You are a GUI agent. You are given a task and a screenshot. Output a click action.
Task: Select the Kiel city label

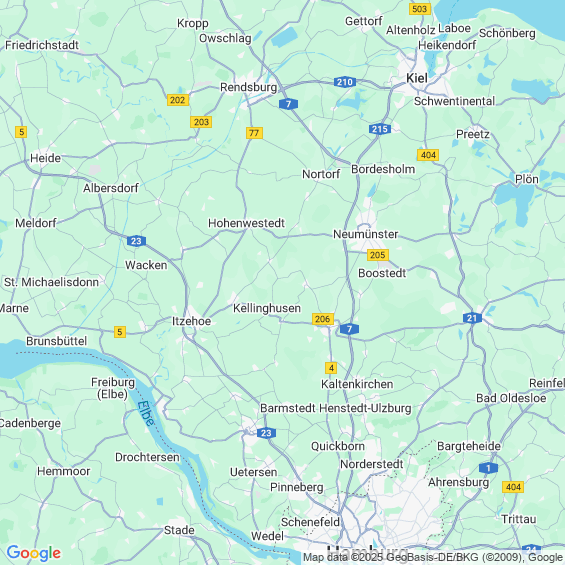click(x=417, y=78)
